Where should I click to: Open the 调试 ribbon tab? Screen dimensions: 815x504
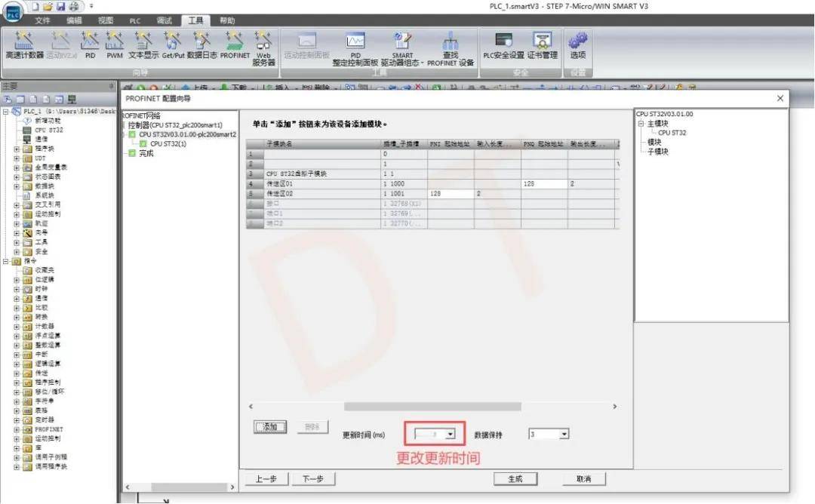click(165, 20)
